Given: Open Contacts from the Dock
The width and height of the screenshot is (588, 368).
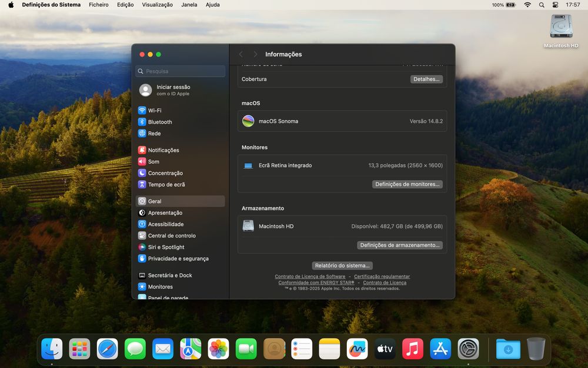Looking at the screenshot, I should point(274,349).
